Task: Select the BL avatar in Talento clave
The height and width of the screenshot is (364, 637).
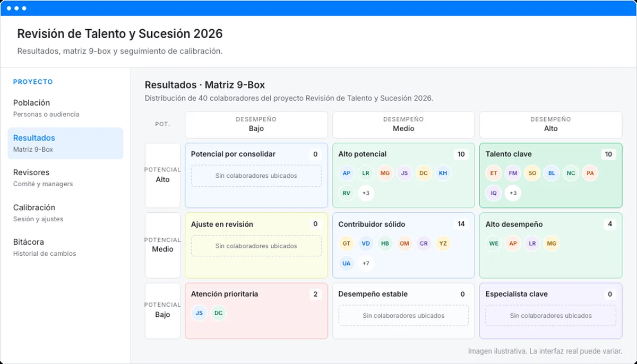Action: click(552, 173)
